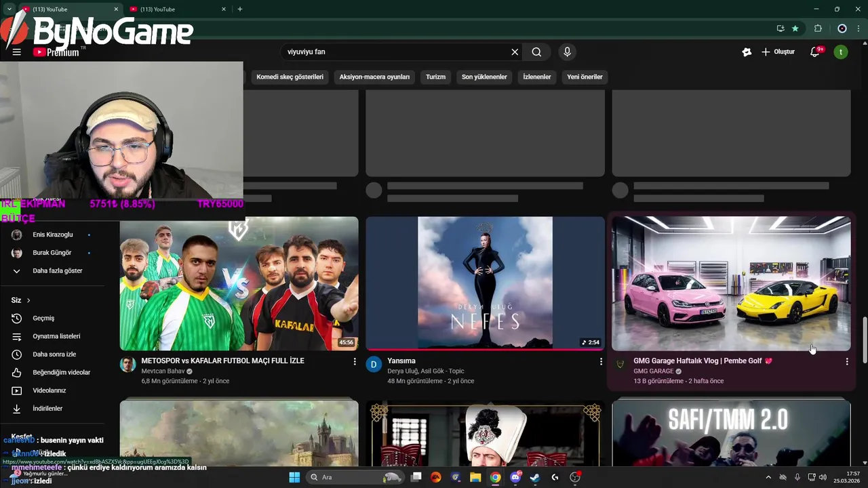
Task: Open the 'METOSPOR vs KAFALAR FUTBOL MAÇI FULL İZLE' title
Action: pos(222,361)
